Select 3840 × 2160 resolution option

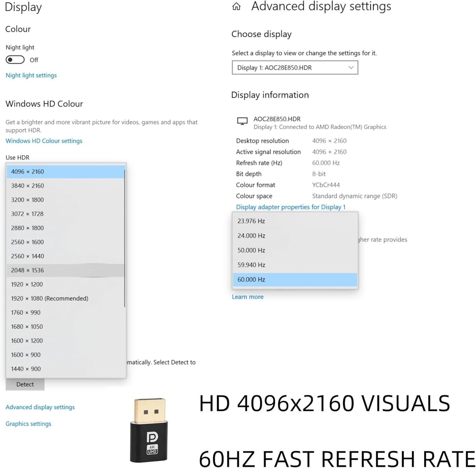(x=28, y=186)
